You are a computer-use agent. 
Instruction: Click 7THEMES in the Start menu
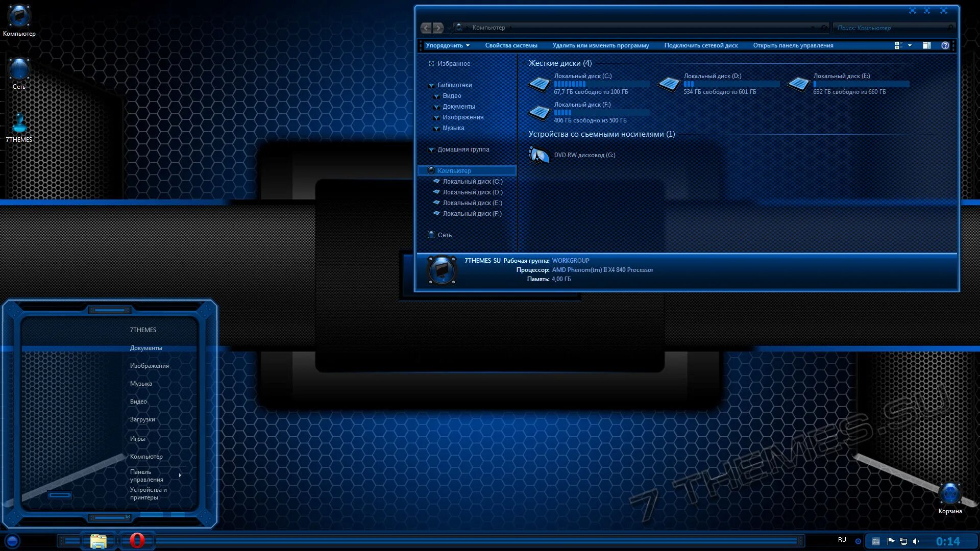point(143,330)
